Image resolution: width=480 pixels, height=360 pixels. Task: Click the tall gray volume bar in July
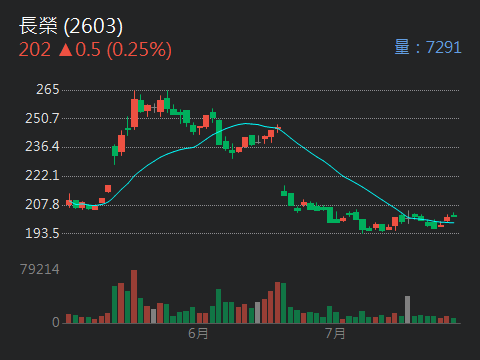point(407,309)
